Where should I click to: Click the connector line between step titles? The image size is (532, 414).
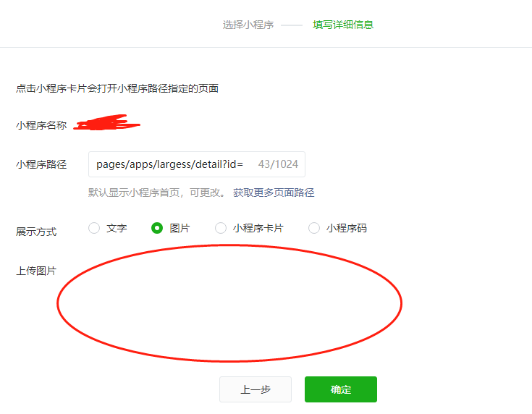pos(292,25)
